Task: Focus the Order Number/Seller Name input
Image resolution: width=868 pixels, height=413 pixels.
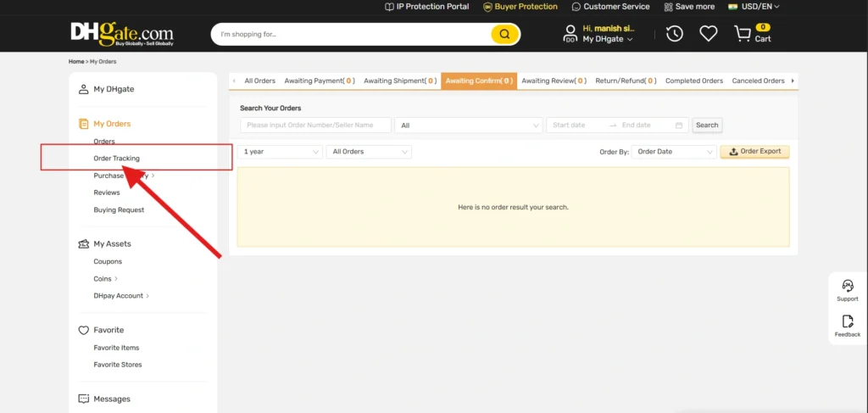Action: (x=315, y=126)
